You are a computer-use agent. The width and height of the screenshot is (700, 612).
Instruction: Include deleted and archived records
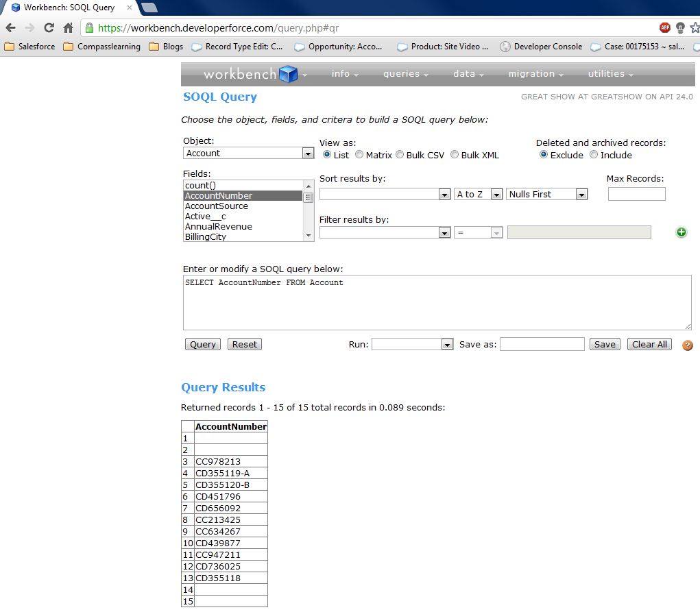[x=593, y=155]
